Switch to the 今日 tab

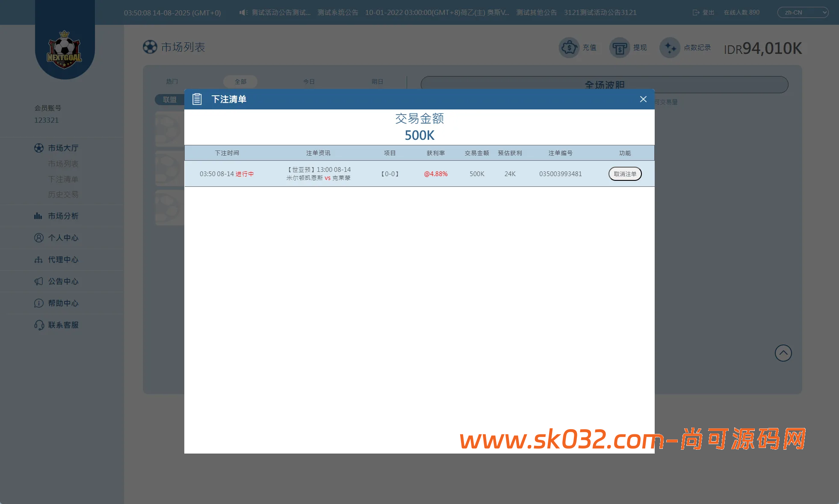pos(309,81)
